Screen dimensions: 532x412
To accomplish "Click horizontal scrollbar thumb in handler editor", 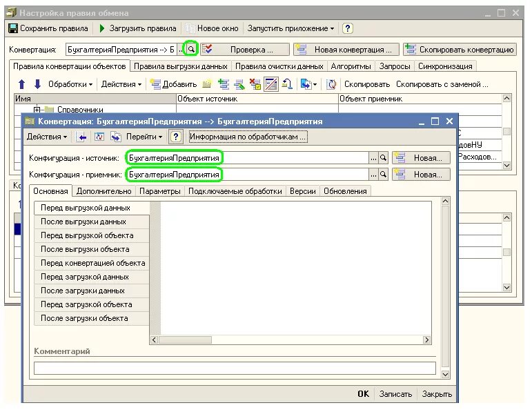I will point(185,340).
